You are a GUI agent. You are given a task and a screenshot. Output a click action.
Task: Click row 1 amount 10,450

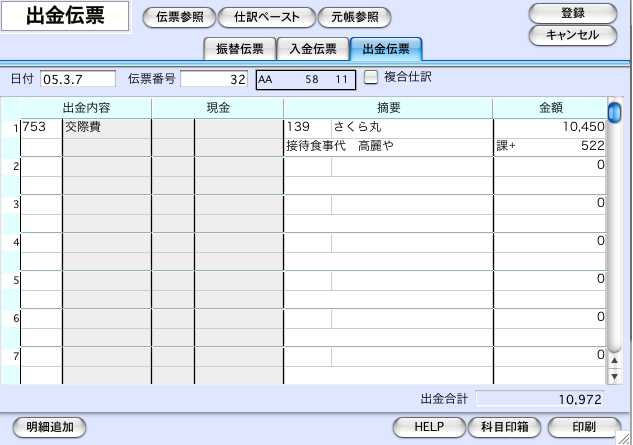[x=550, y=128]
